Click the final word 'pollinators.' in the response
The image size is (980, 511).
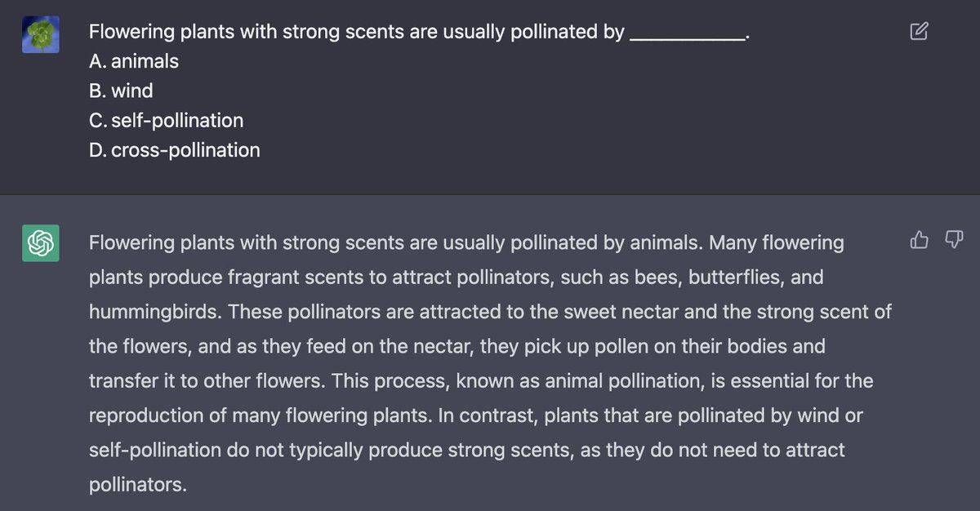pyautogui.click(x=138, y=485)
